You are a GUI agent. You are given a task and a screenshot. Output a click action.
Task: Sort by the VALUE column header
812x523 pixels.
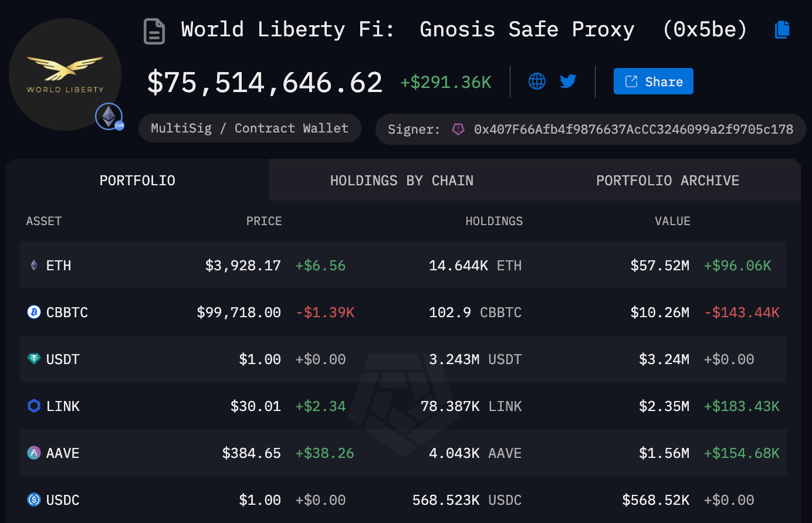(672, 221)
